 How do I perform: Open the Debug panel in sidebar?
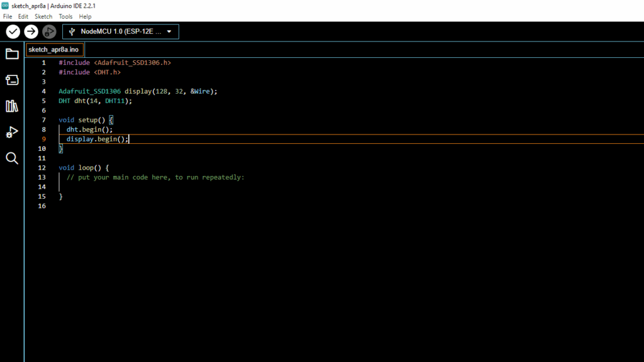click(x=12, y=132)
